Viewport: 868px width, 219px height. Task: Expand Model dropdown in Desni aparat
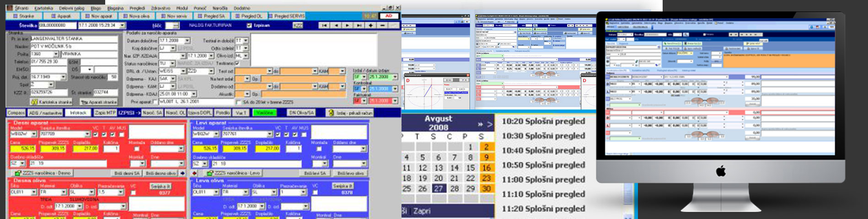tap(34, 135)
